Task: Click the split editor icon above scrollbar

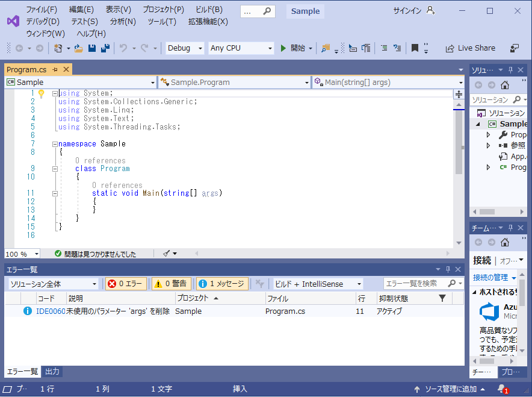Action: click(x=459, y=94)
